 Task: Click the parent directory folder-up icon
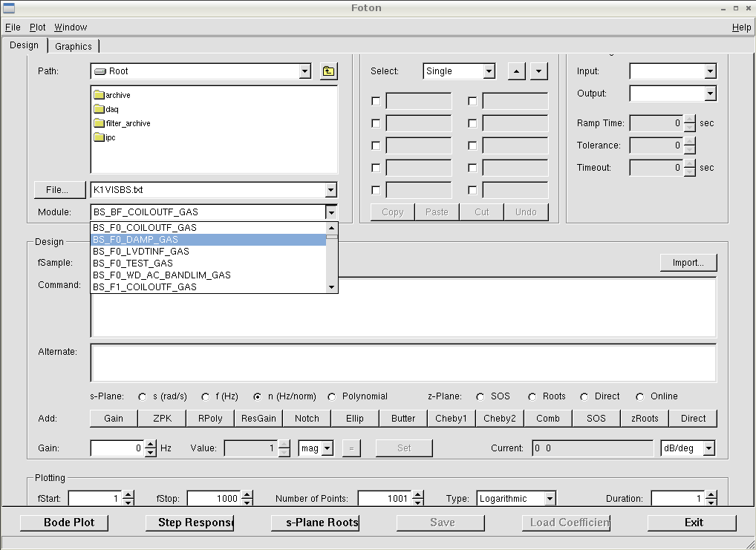point(328,71)
